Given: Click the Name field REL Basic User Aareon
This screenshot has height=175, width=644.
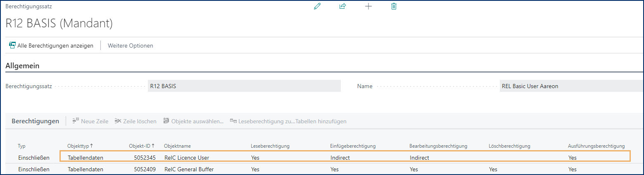Looking at the screenshot, I should pos(571,86).
